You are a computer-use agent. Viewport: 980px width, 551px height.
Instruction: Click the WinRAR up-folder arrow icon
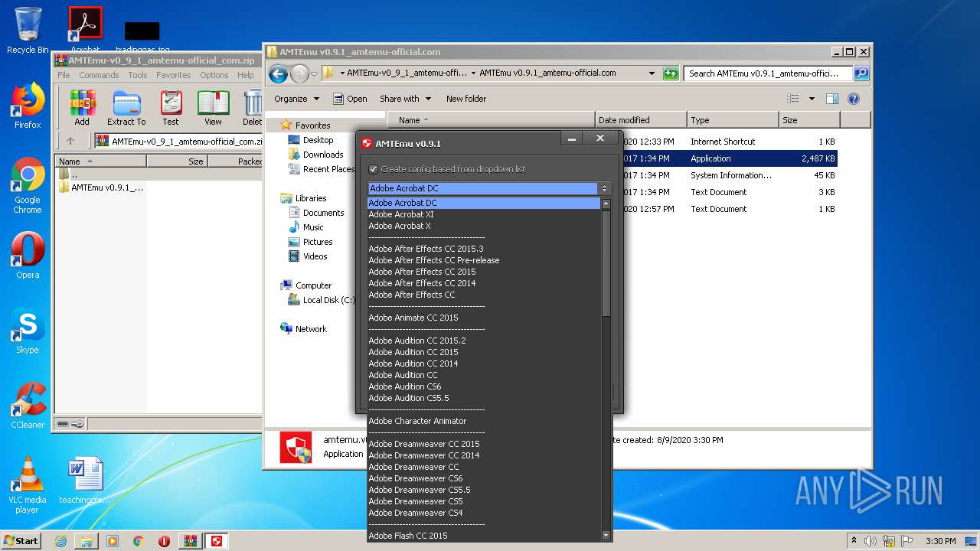click(x=70, y=141)
